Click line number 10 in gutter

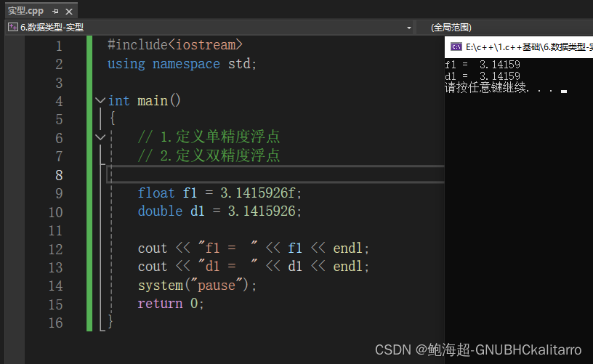pos(55,212)
